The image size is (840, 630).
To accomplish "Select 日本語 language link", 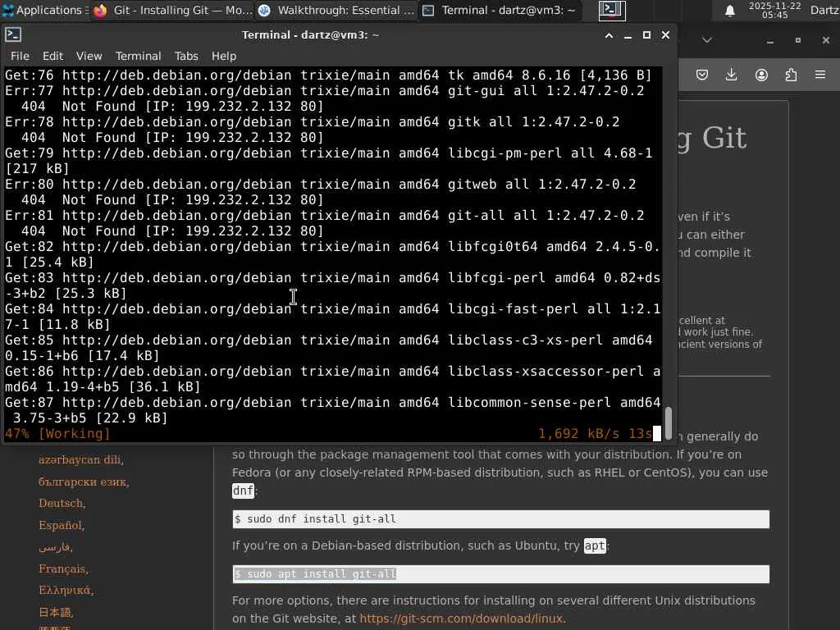I will coord(56,612).
